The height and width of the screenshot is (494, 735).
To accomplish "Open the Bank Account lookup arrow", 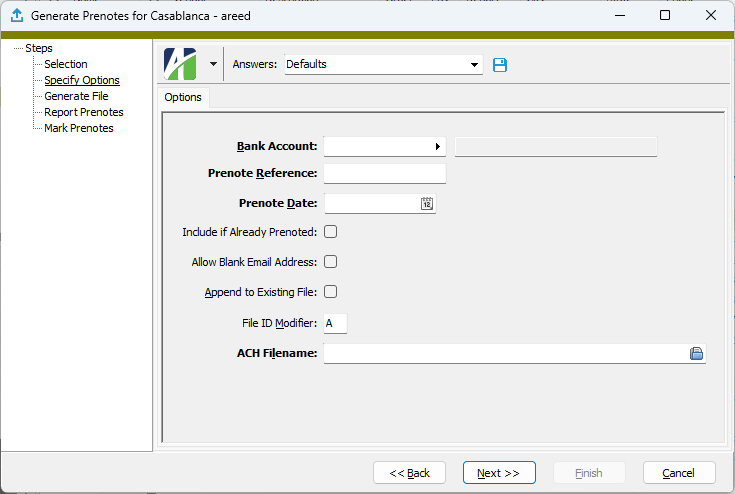I will click(x=437, y=147).
